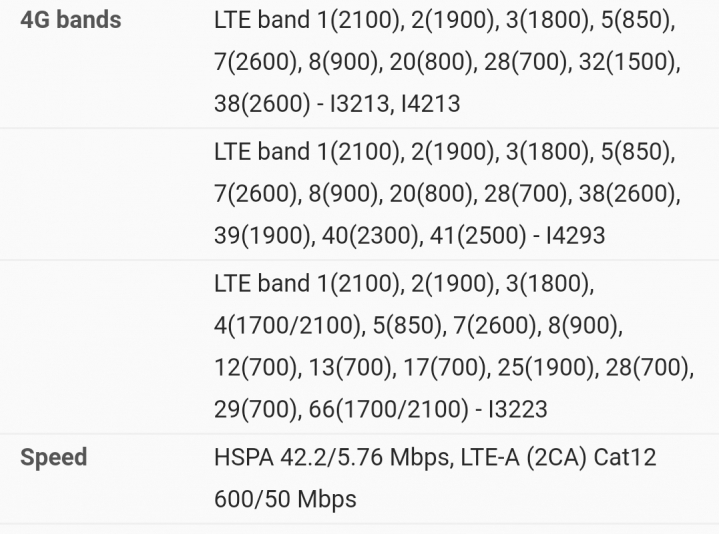Click the I3223 model number
The image size is (720, 534).
click(x=518, y=409)
